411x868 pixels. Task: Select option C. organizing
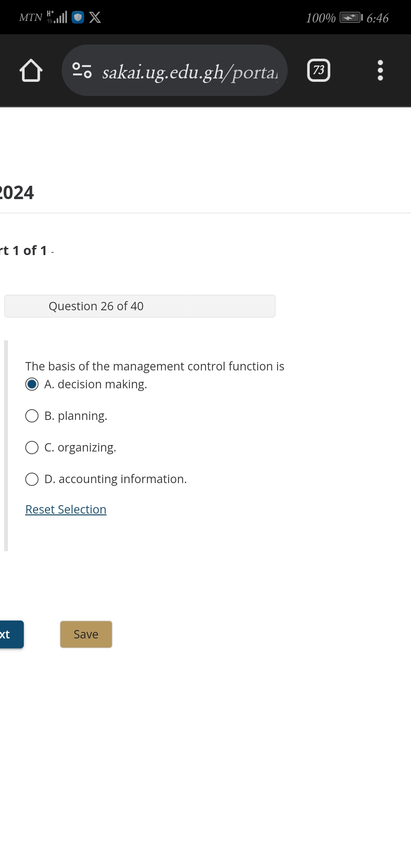click(x=32, y=447)
